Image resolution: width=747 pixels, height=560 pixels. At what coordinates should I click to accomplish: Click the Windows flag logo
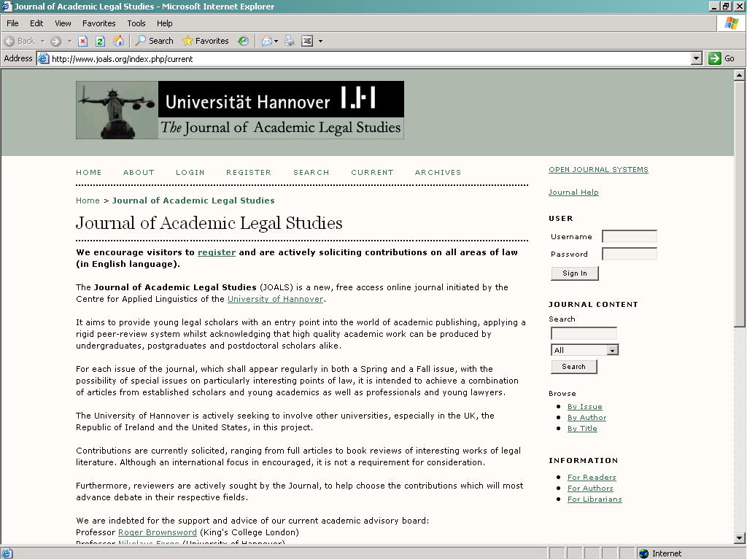click(731, 23)
